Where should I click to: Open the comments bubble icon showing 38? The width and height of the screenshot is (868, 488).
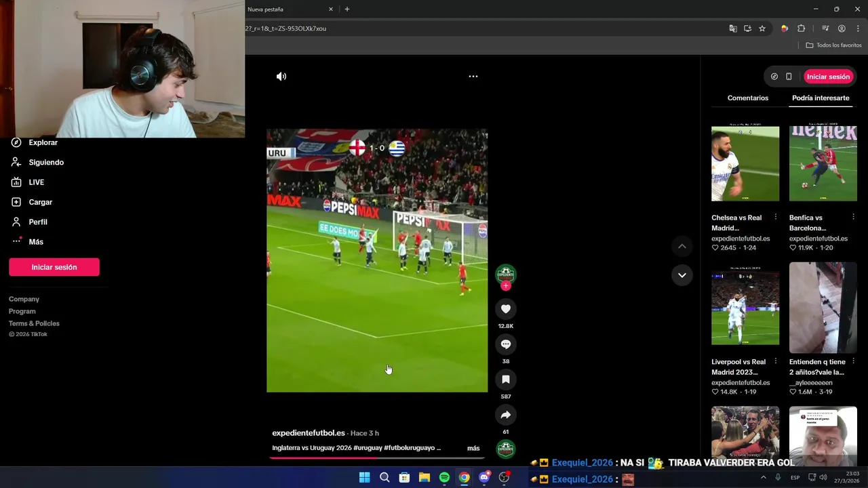coord(506,344)
